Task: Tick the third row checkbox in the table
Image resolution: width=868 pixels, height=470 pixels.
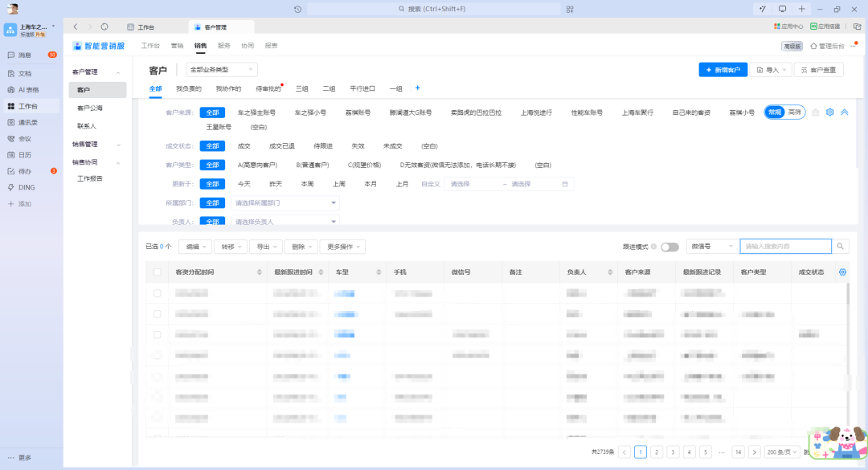Action: pyautogui.click(x=158, y=334)
